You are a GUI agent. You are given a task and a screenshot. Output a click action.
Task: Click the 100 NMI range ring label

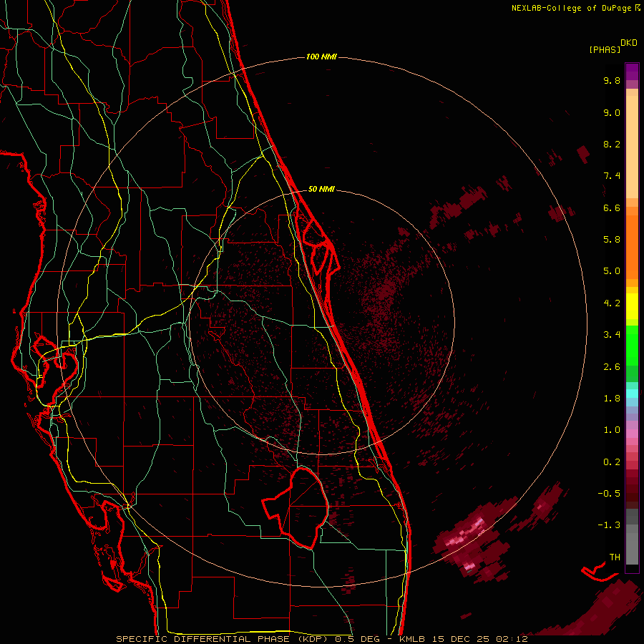[x=321, y=57]
